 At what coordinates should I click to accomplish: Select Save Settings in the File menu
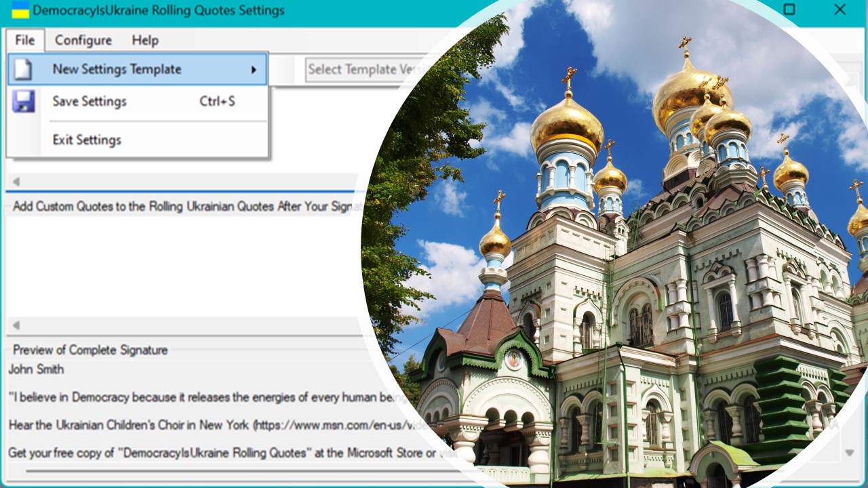[x=138, y=102]
